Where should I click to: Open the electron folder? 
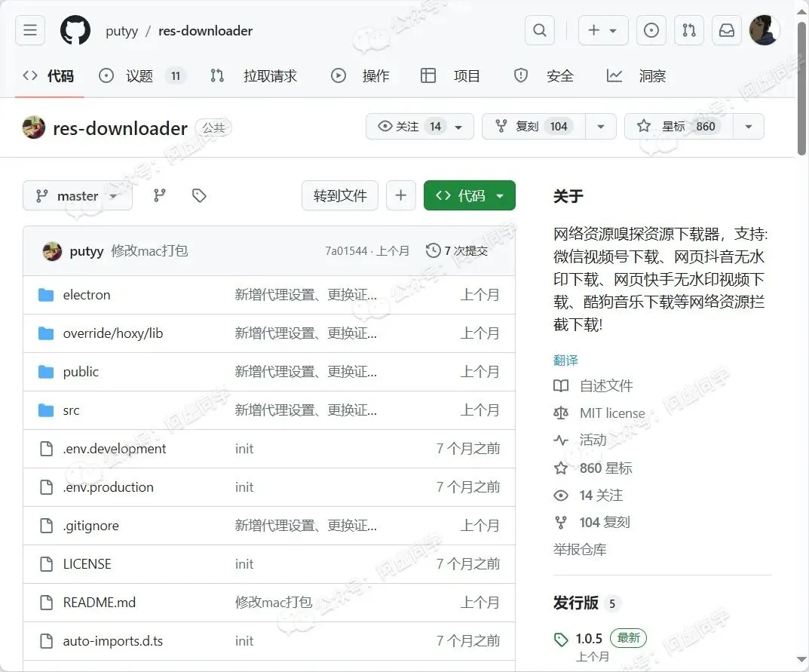pyautogui.click(x=87, y=295)
